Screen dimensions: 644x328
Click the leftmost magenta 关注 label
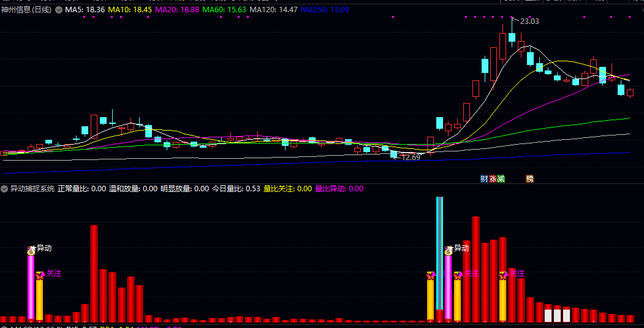(54, 273)
